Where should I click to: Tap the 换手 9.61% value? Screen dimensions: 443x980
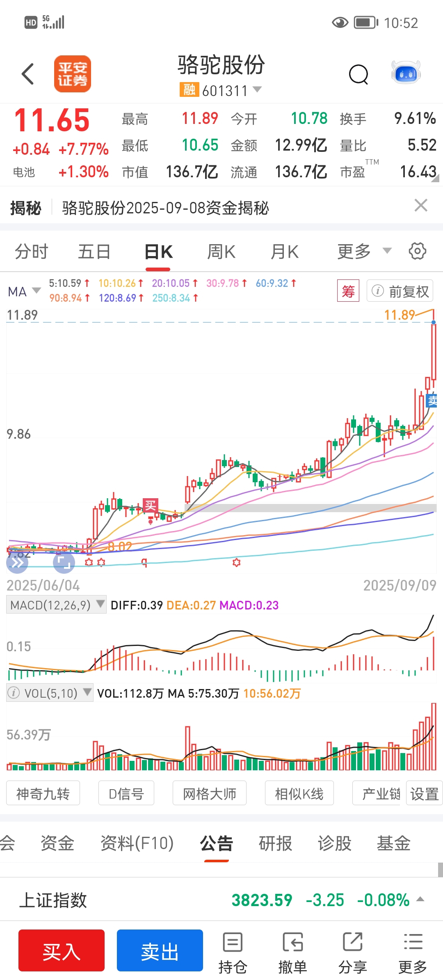coord(415,119)
